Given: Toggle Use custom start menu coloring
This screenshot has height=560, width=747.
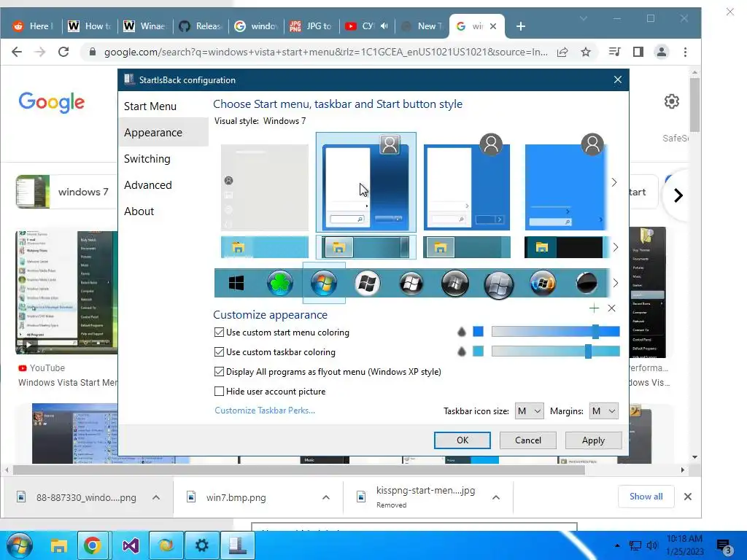Looking at the screenshot, I should 219,332.
